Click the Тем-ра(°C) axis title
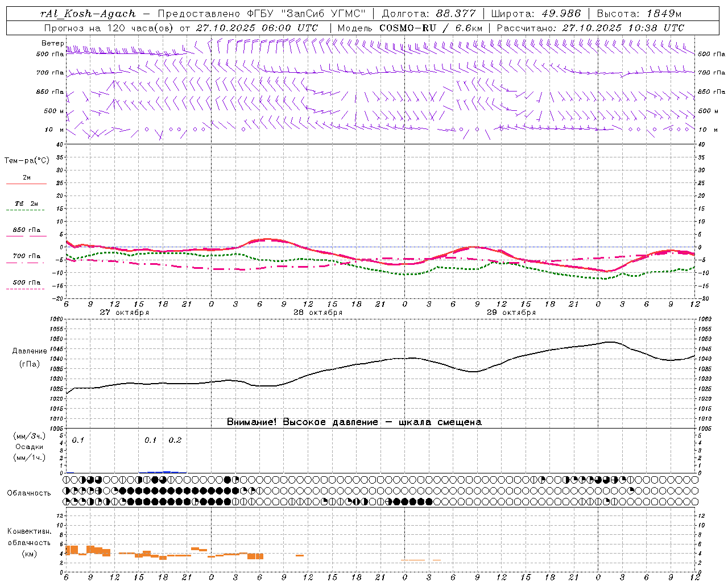Image resolution: width=728 pixels, height=582 pixels. tap(27, 161)
